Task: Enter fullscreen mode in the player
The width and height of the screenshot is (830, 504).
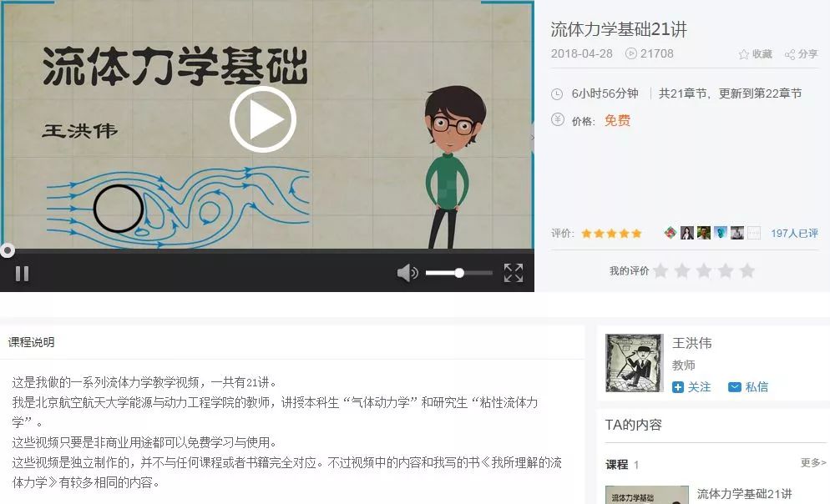Action: tap(513, 273)
